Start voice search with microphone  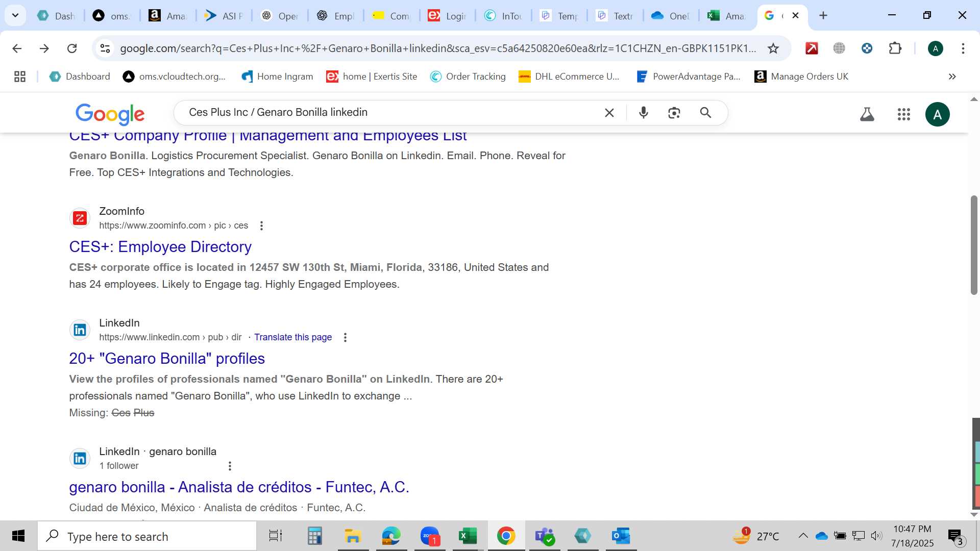tap(644, 113)
